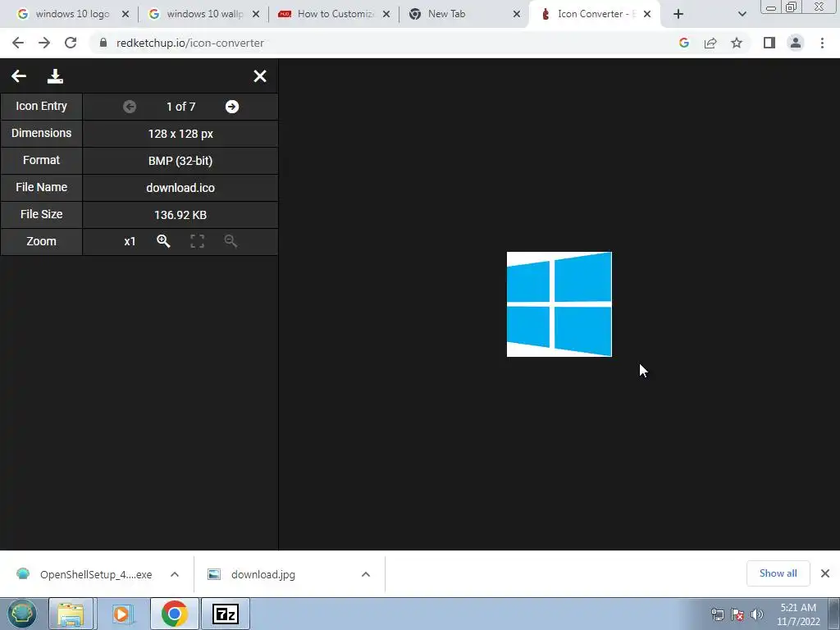Screen dimensions: 840x630
Task: Download the icon file with the download icon
Action: tap(55, 76)
